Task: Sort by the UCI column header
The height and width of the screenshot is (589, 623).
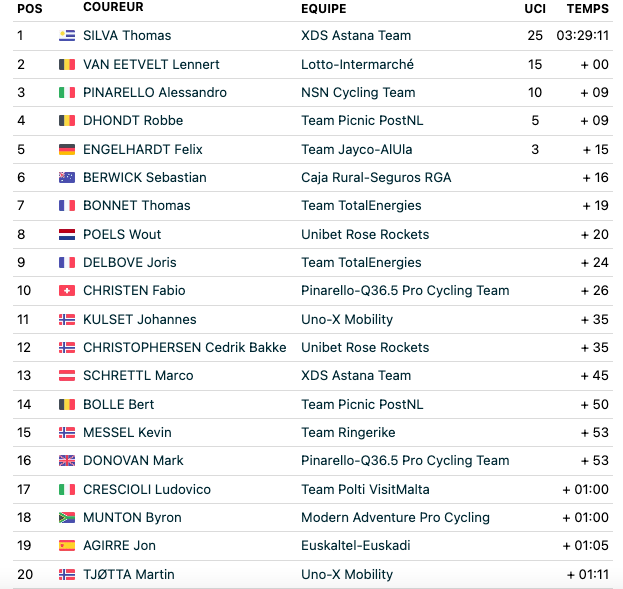Action: click(535, 9)
